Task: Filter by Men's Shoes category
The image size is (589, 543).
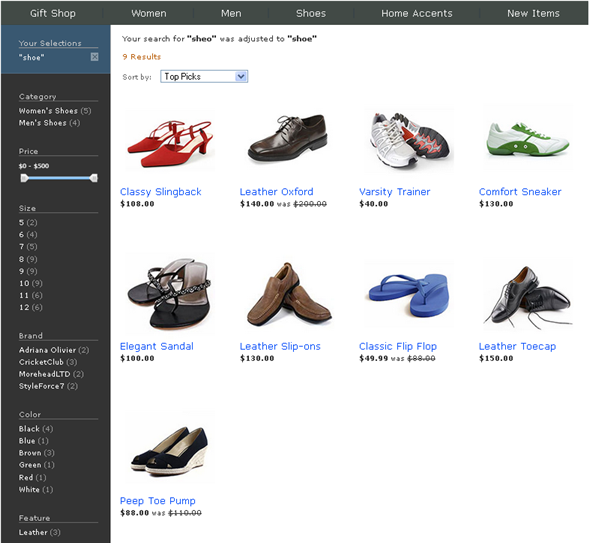Action: [49, 123]
